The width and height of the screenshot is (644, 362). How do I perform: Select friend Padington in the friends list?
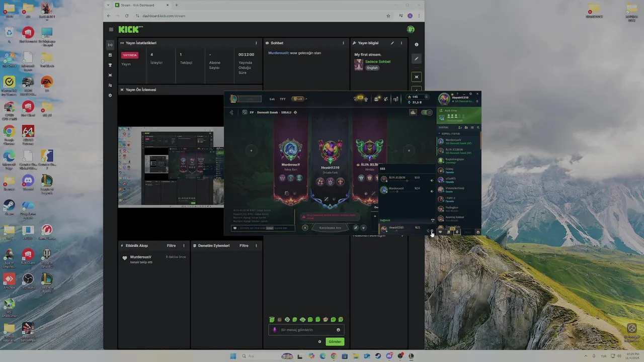click(x=458, y=209)
